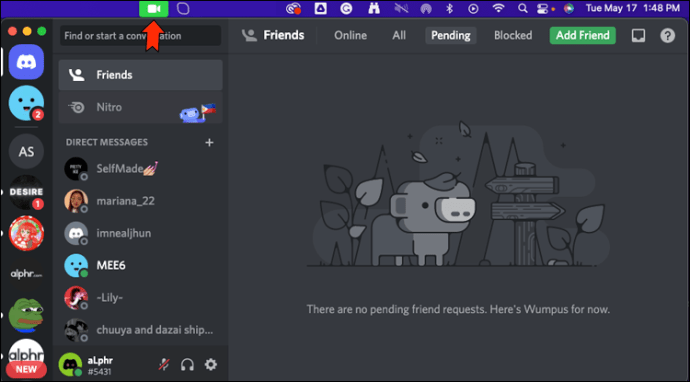This screenshot has width=690, height=382.
Task: Open the Wi-Fi menu bar dropdown
Action: click(498, 8)
